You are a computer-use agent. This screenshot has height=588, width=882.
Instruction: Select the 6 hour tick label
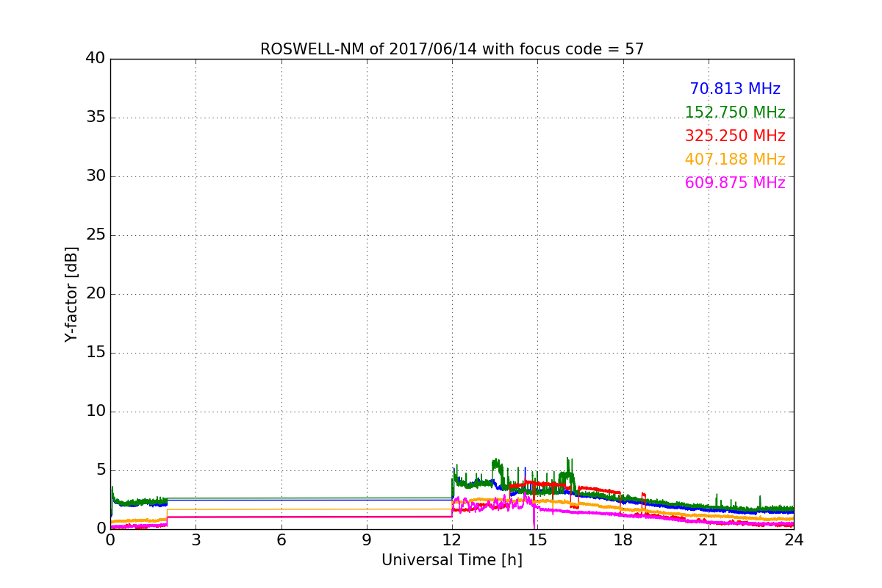click(281, 540)
